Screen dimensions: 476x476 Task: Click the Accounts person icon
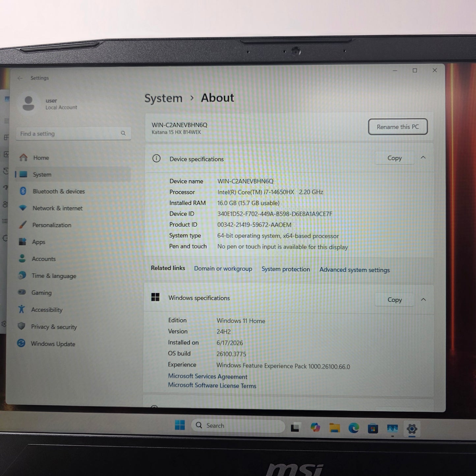click(x=22, y=258)
